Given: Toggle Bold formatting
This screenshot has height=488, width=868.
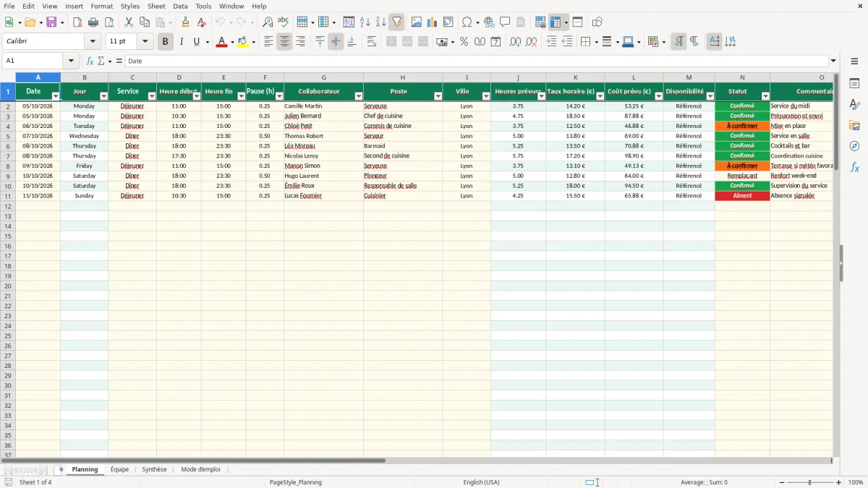Looking at the screenshot, I should click(x=165, y=42).
